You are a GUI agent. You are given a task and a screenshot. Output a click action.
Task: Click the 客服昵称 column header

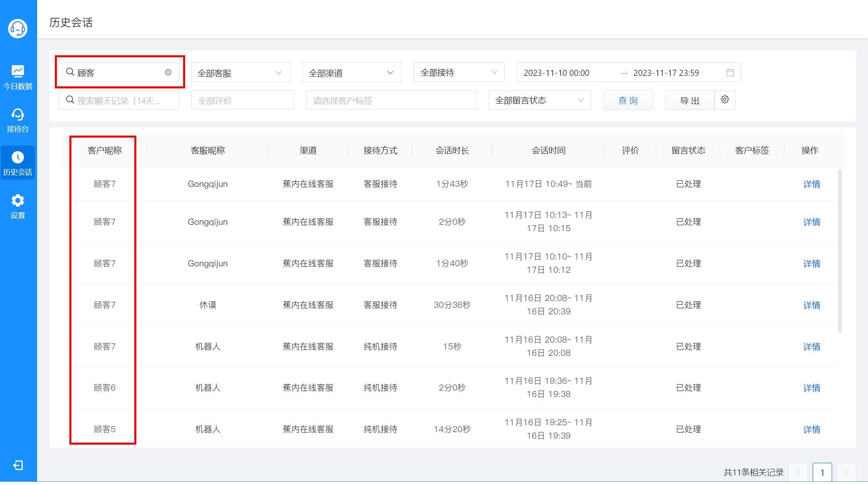click(208, 151)
